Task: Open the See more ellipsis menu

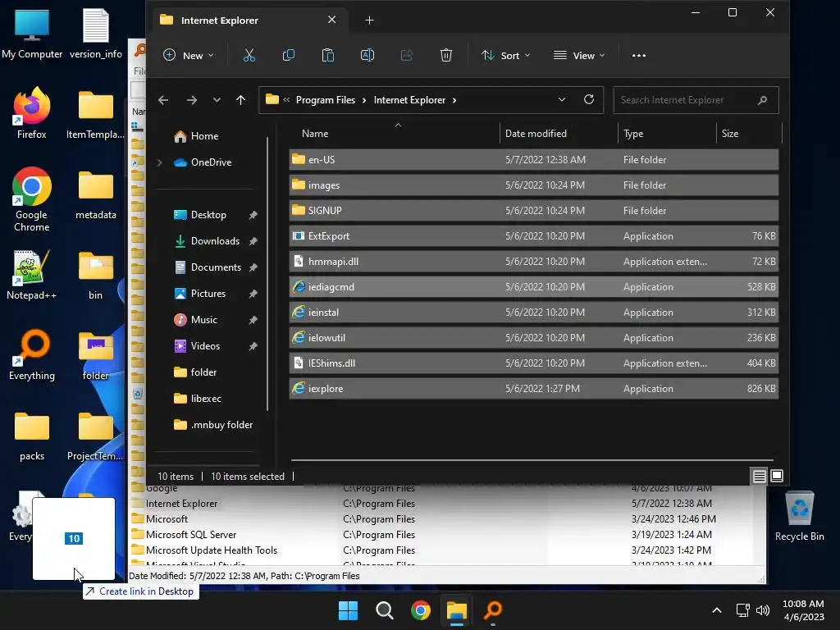Action: (638, 55)
